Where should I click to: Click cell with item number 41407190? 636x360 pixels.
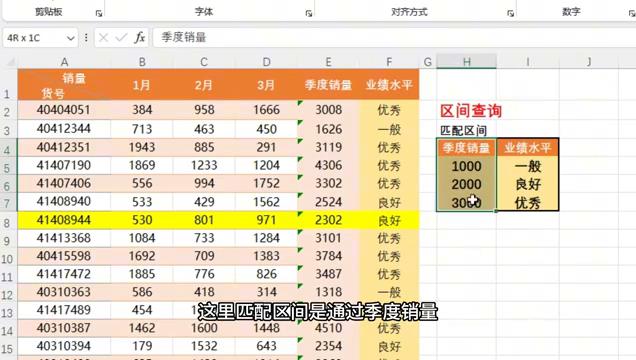[x=64, y=165]
